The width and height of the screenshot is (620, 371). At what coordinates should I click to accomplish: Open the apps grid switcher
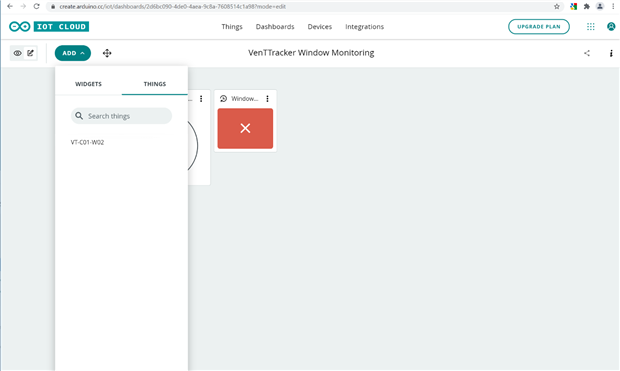[590, 26]
